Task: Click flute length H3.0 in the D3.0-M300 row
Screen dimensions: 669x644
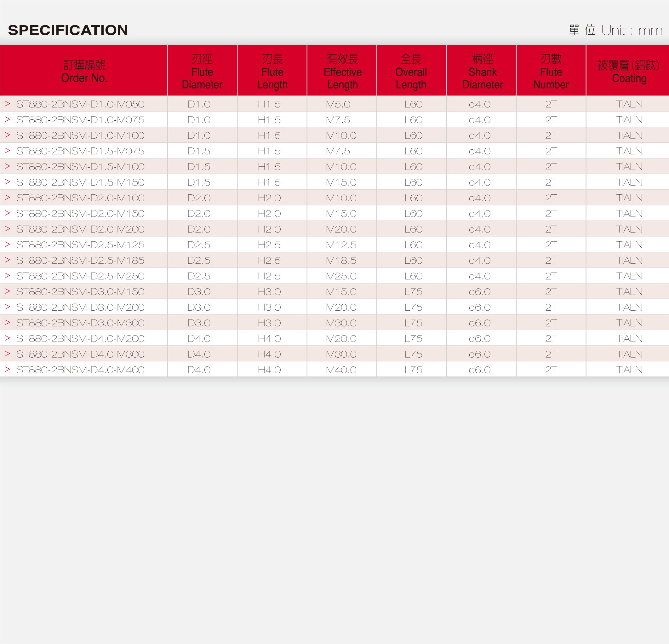Action: point(269,323)
